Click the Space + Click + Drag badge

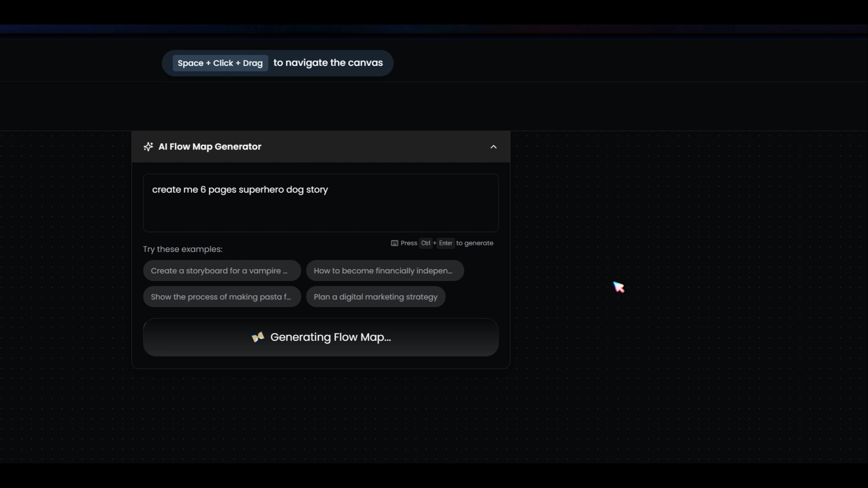pos(220,63)
